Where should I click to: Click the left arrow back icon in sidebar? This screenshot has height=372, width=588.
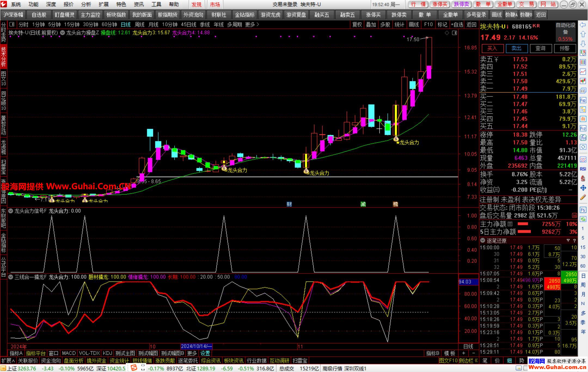coord(583,25)
